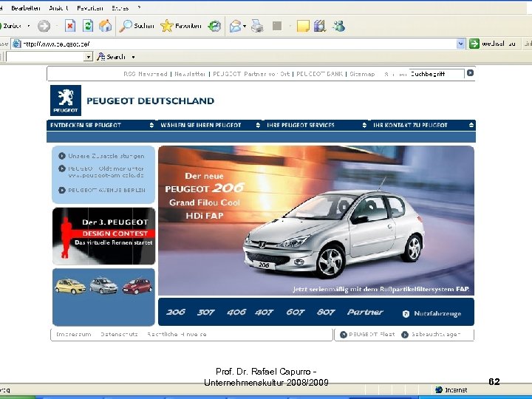Open PEUGEOT Oldtimer link
The height and width of the screenshot is (399, 532).
click(106, 172)
